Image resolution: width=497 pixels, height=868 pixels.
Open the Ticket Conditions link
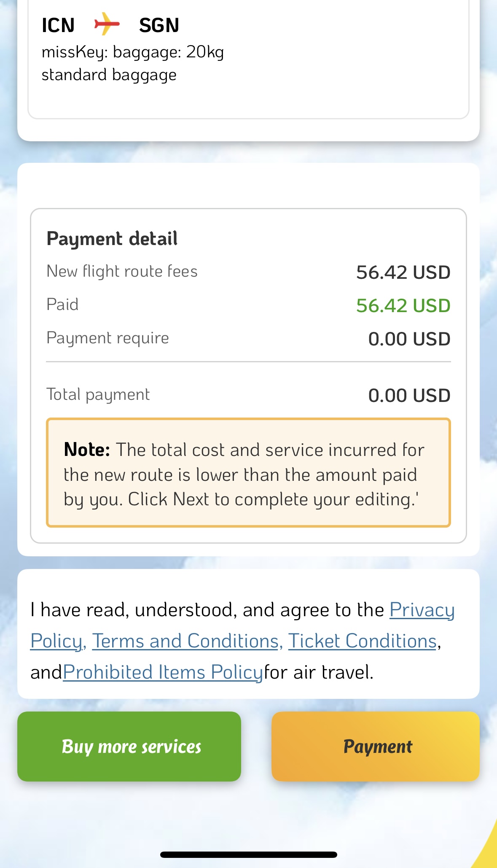pos(362,641)
